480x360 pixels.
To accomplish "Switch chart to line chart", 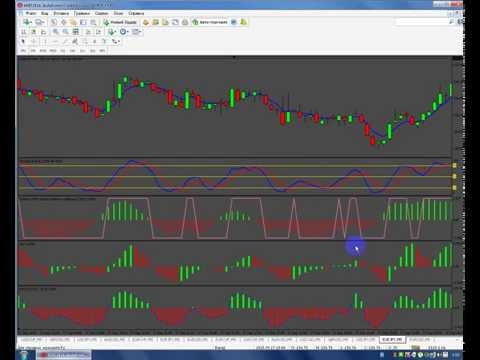I will point(43,32).
